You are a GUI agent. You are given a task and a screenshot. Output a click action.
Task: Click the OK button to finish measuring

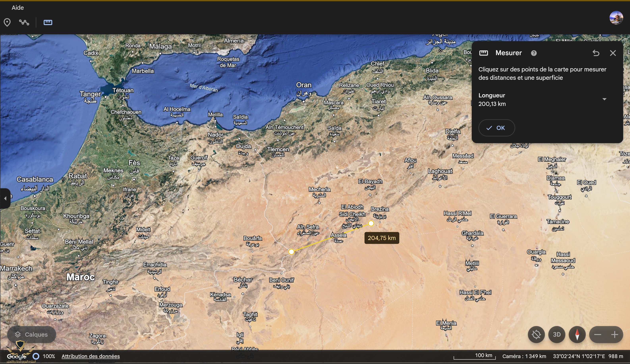(496, 128)
